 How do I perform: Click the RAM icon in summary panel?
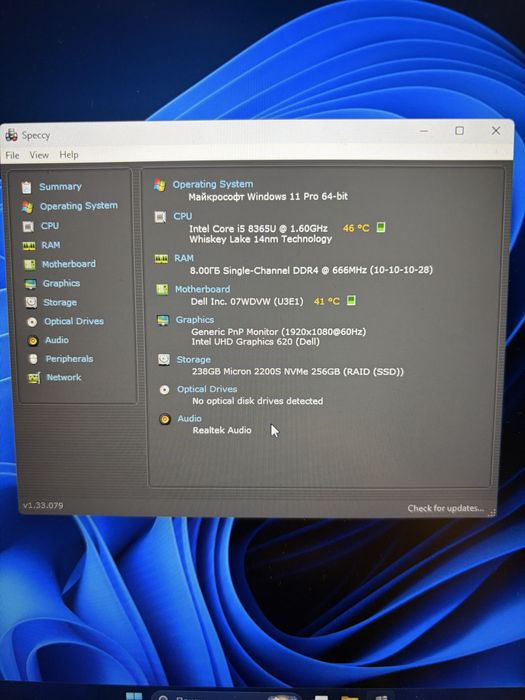pos(161,259)
